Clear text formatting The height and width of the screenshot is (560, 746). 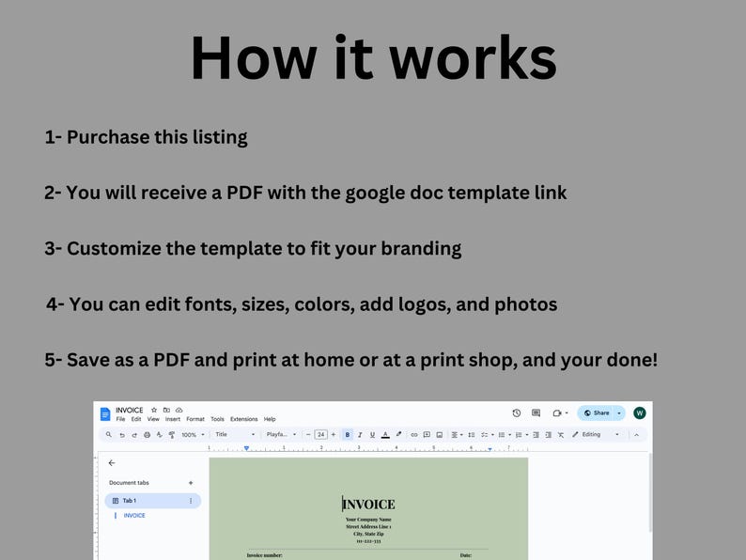(x=561, y=435)
